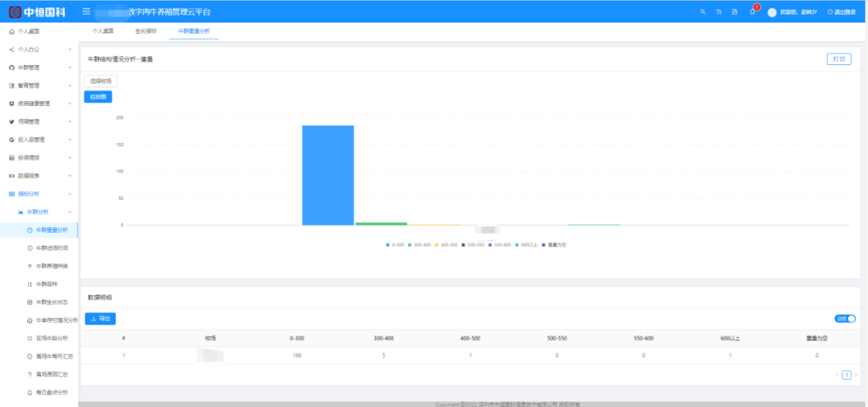This screenshot has height=407, width=868.
Task: Click the document icon in top header
Action: [x=735, y=12]
